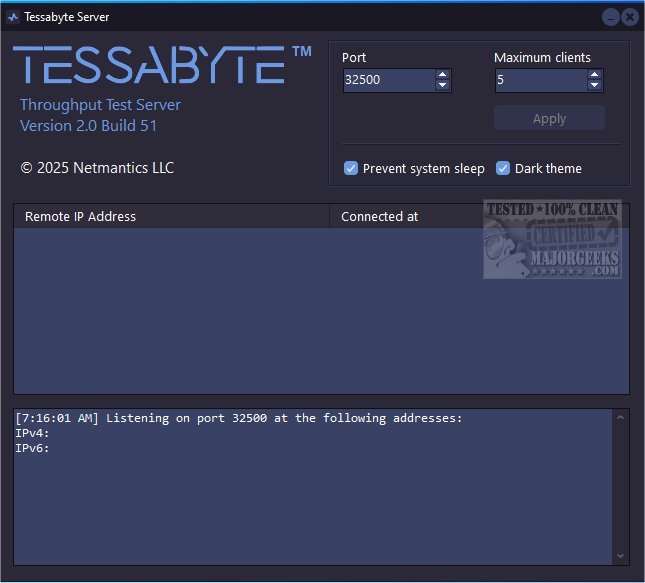
Task: Click the Apply button
Action: point(549,118)
